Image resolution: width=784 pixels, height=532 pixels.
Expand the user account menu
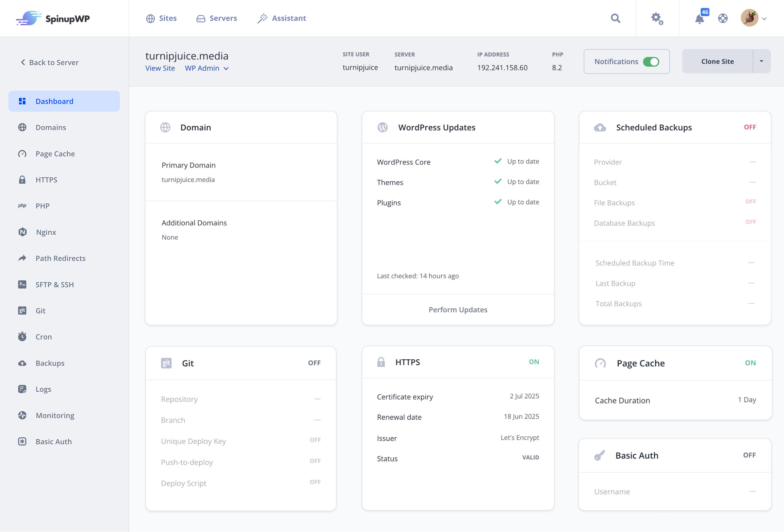tap(764, 19)
